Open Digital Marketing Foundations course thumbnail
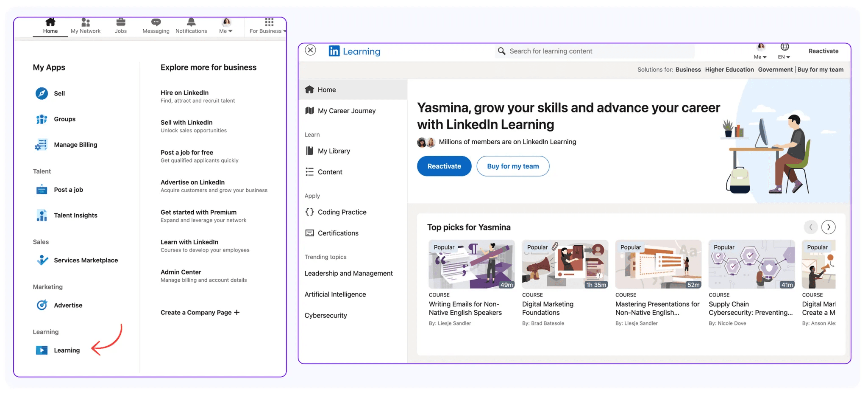Screen dimensions: 868x395 [565, 264]
